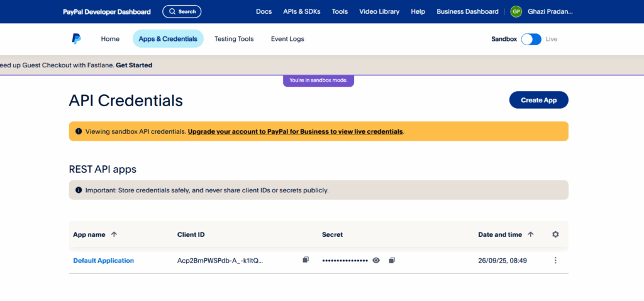644x301 pixels.
Task: Click the date 26/09/25, 08:49
Action: pyautogui.click(x=502, y=260)
